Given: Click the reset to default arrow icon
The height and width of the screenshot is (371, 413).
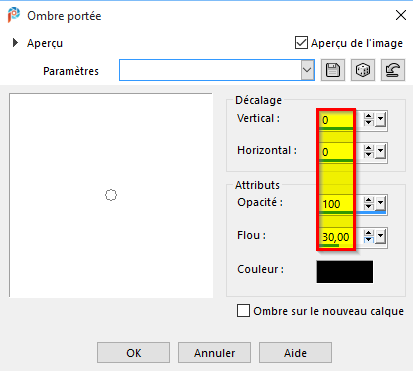Looking at the screenshot, I should (x=393, y=70).
